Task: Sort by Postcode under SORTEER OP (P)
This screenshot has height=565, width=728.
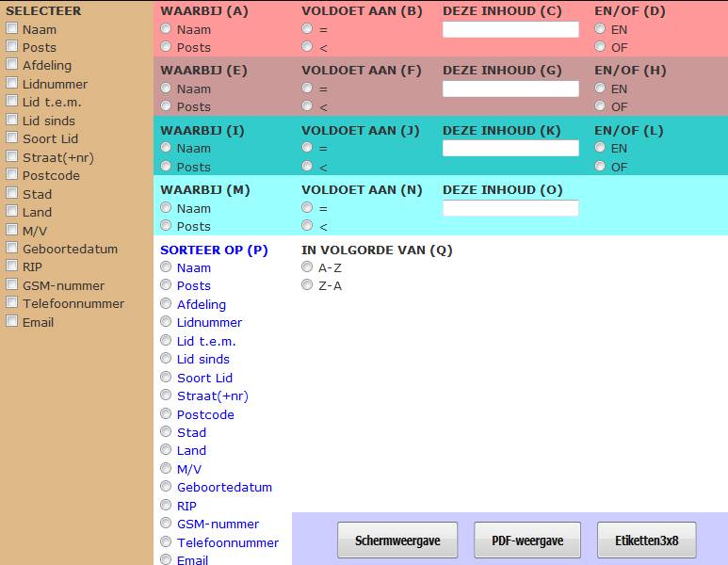Action: pyautogui.click(x=166, y=413)
